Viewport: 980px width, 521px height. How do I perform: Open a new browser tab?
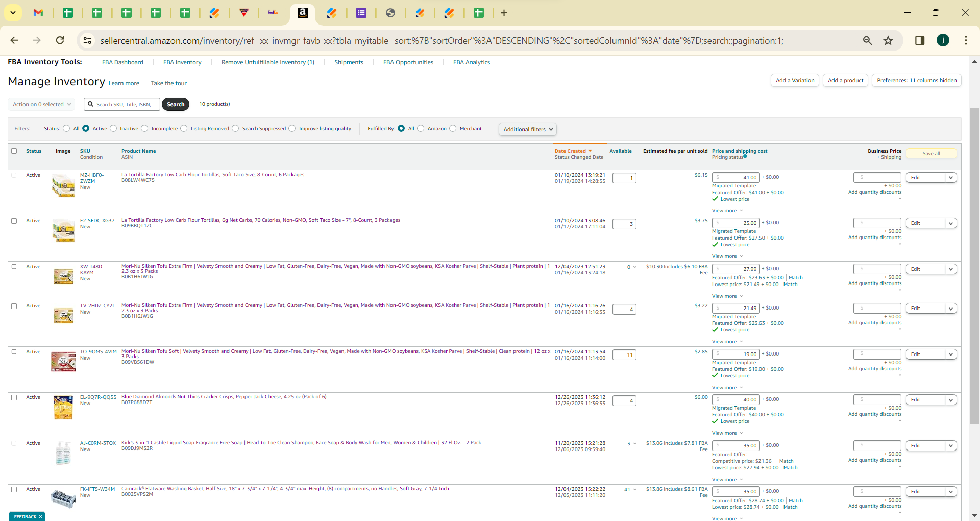tap(504, 13)
